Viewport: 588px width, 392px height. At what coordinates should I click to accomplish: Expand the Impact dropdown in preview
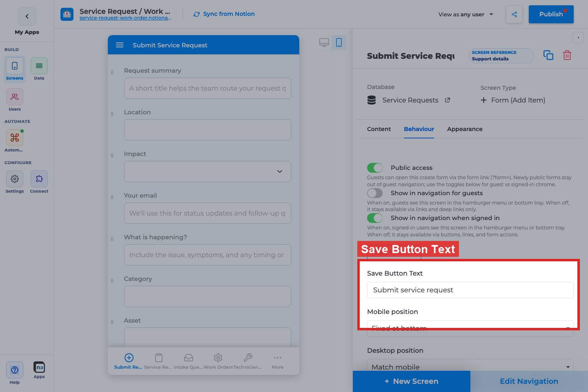click(207, 171)
